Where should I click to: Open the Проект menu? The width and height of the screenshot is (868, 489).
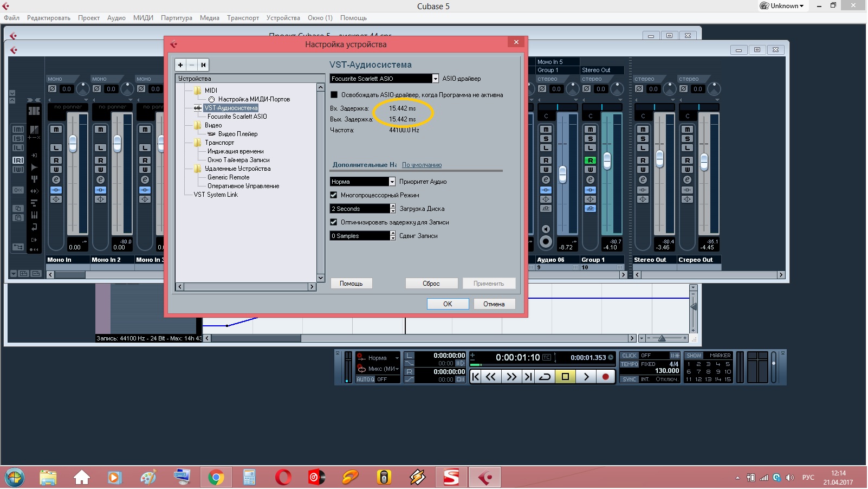tap(89, 18)
